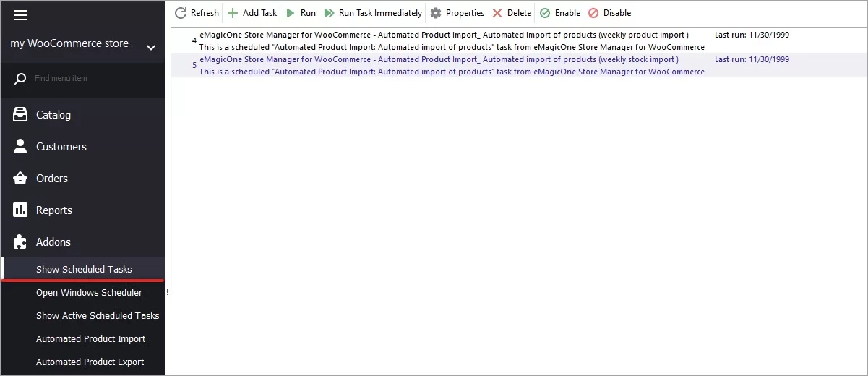Screen dimensions: 868x376
Task: Collapse the Addons section
Action: [53, 242]
